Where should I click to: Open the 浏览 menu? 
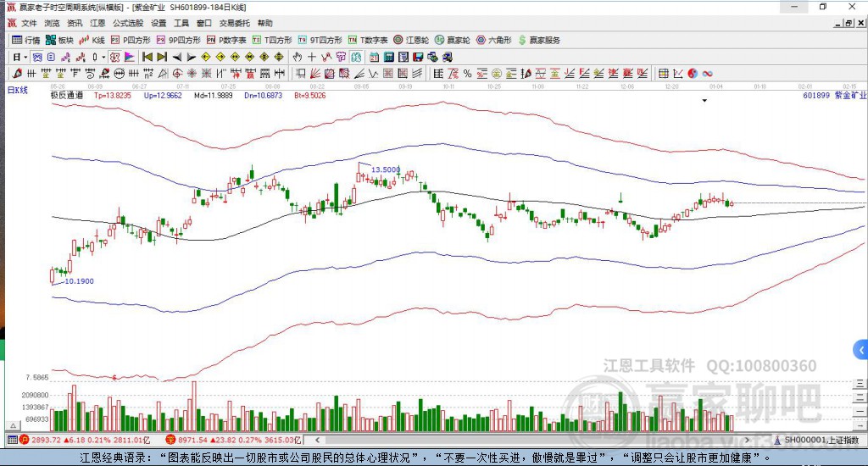[52, 23]
